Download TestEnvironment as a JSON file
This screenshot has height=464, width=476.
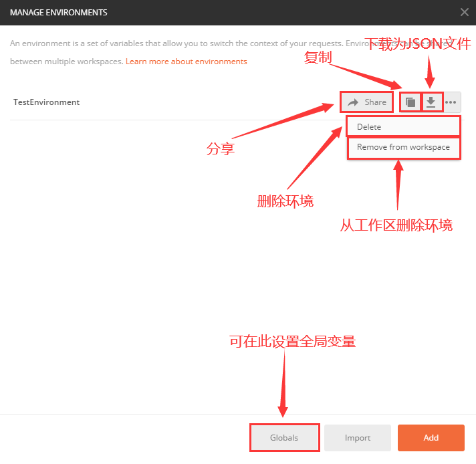pyautogui.click(x=431, y=102)
